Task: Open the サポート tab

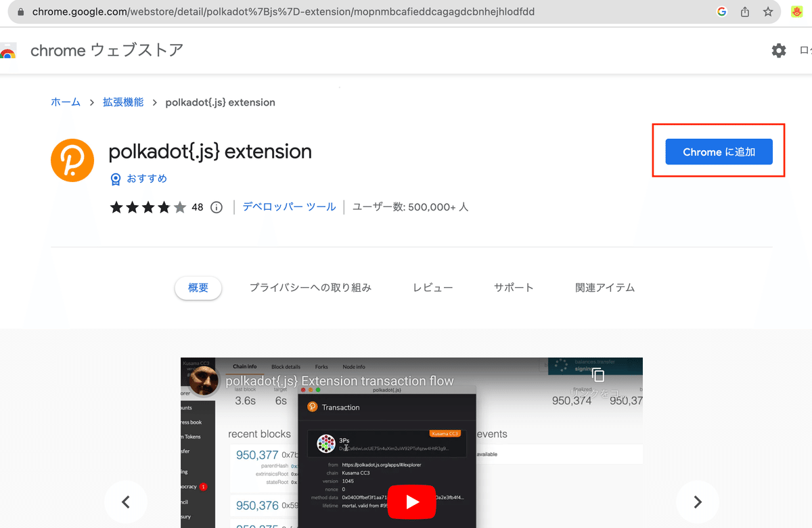Action: pyautogui.click(x=514, y=288)
